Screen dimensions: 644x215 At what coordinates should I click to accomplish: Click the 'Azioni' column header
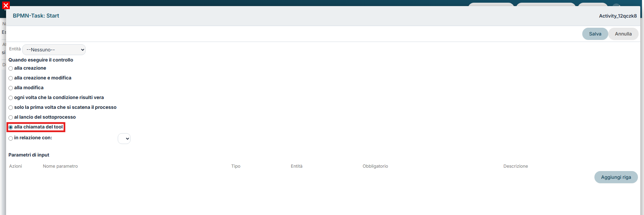pyautogui.click(x=16, y=166)
